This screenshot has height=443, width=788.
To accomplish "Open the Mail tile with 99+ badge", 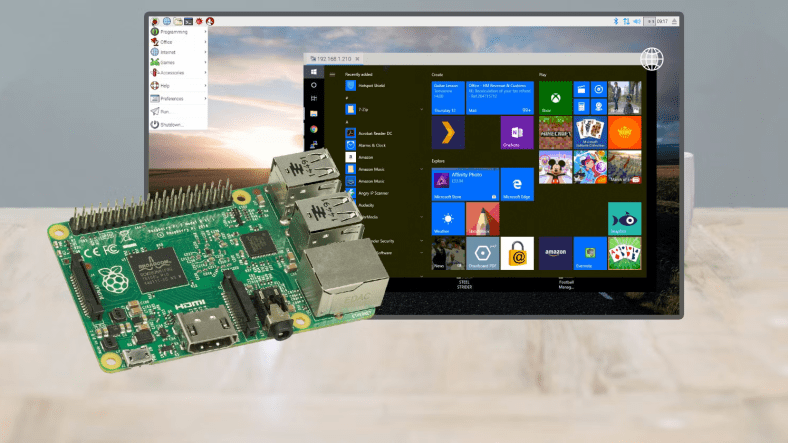I will pos(500,98).
